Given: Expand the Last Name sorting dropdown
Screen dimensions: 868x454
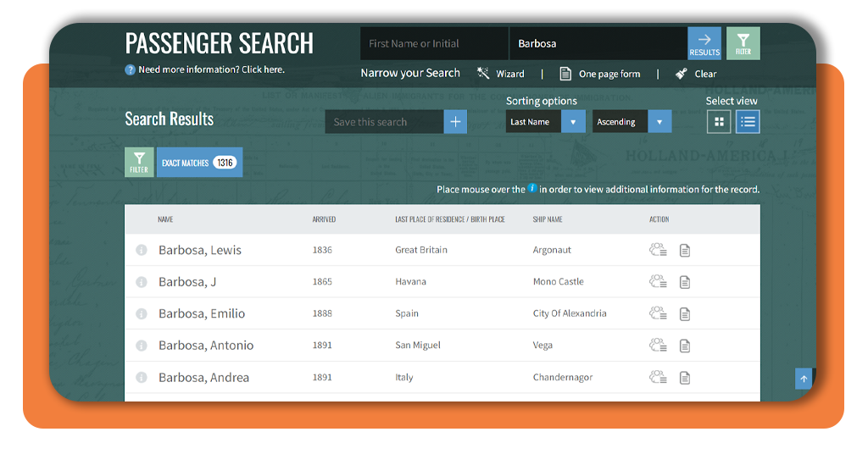Looking at the screenshot, I should click(546, 122).
